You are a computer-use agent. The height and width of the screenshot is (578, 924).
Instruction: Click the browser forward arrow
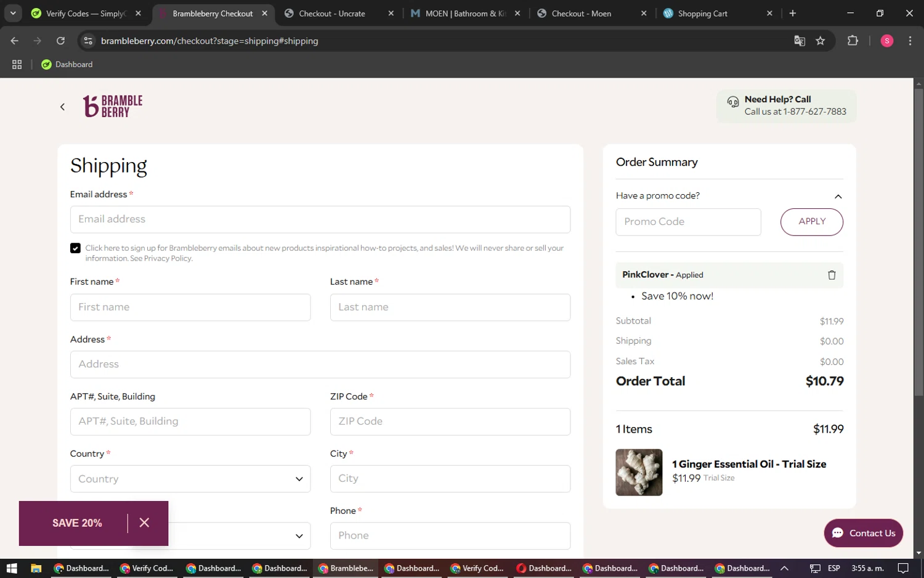[38, 41]
